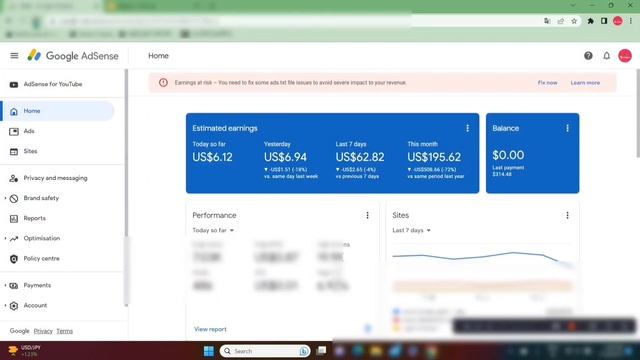Open the Help question mark icon

pyautogui.click(x=588, y=56)
